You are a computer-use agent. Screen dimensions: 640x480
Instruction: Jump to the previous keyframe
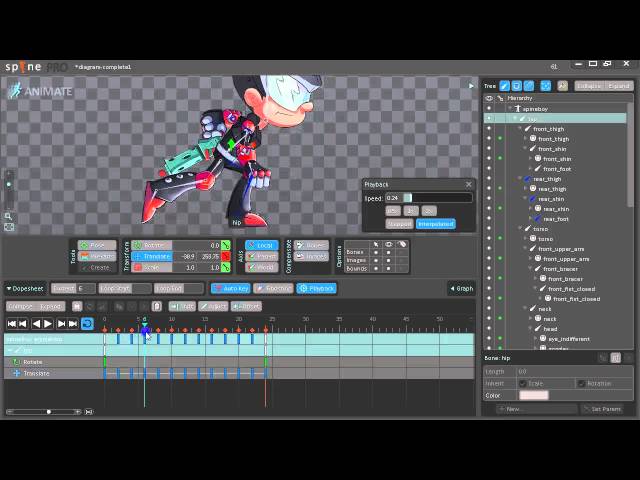tap(23, 324)
